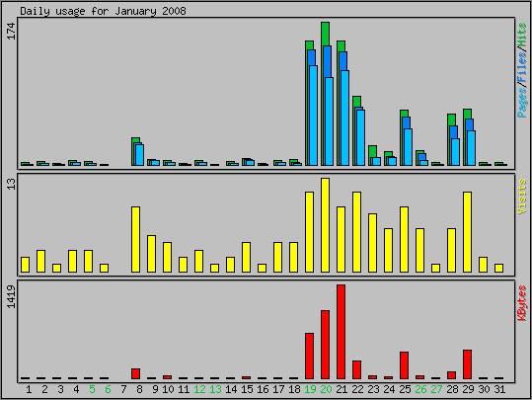Viewport: 532px width, 400px height.
Task: Click the green weekend day label 5
Action: click(x=92, y=389)
